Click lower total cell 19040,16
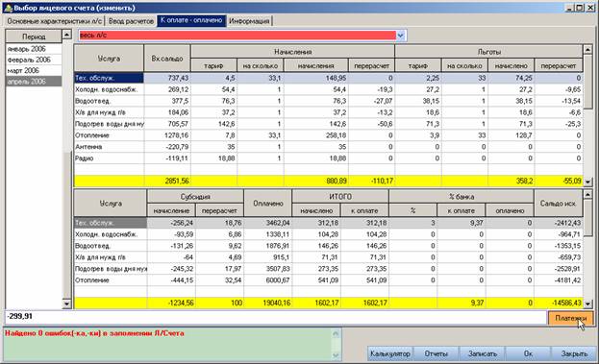 [268, 303]
